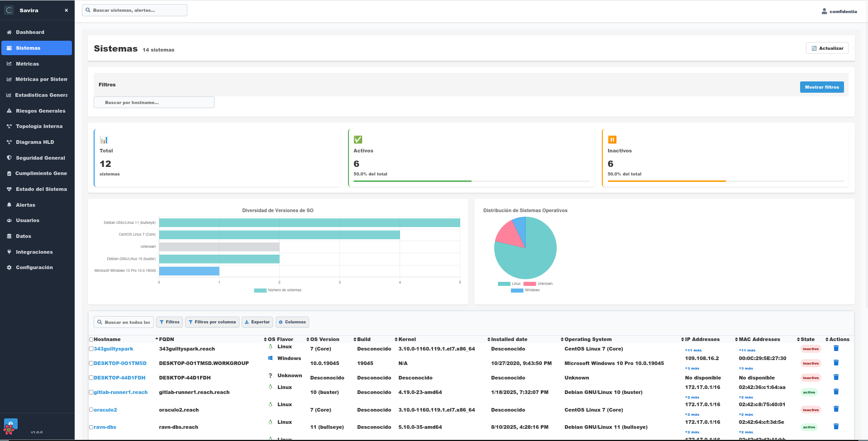Select the Topología Interna network icon

9,126
